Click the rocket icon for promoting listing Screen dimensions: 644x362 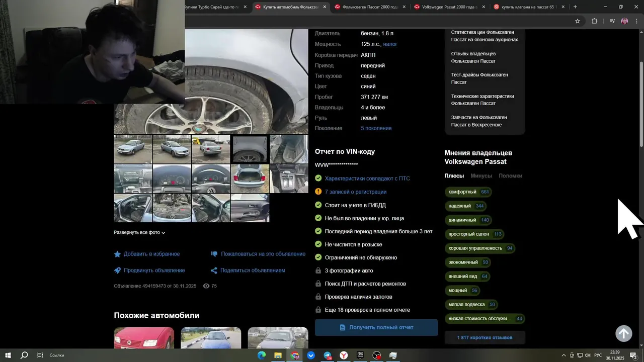(117, 270)
